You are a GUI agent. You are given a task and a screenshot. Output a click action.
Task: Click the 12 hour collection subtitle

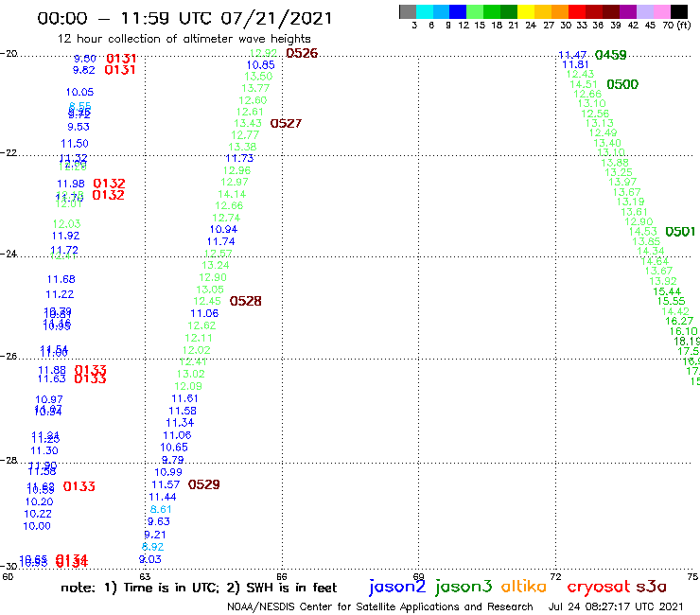click(x=184, y=39)
